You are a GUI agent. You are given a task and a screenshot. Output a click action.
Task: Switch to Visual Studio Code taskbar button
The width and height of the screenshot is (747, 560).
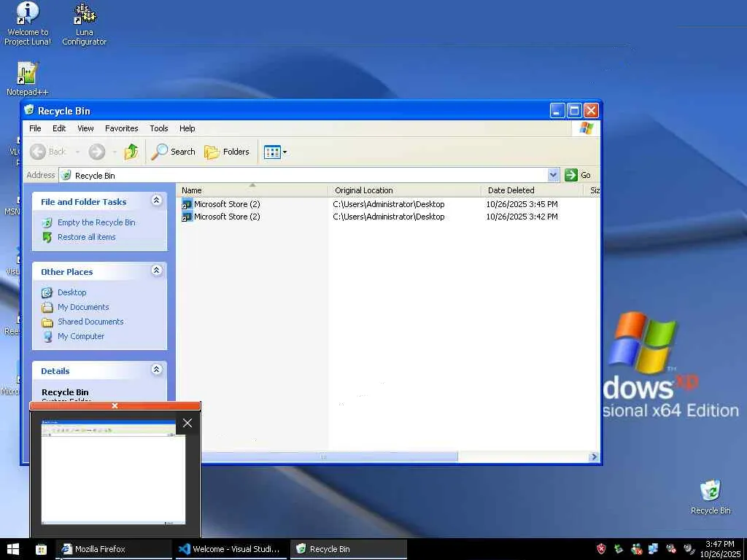[231, 549]
